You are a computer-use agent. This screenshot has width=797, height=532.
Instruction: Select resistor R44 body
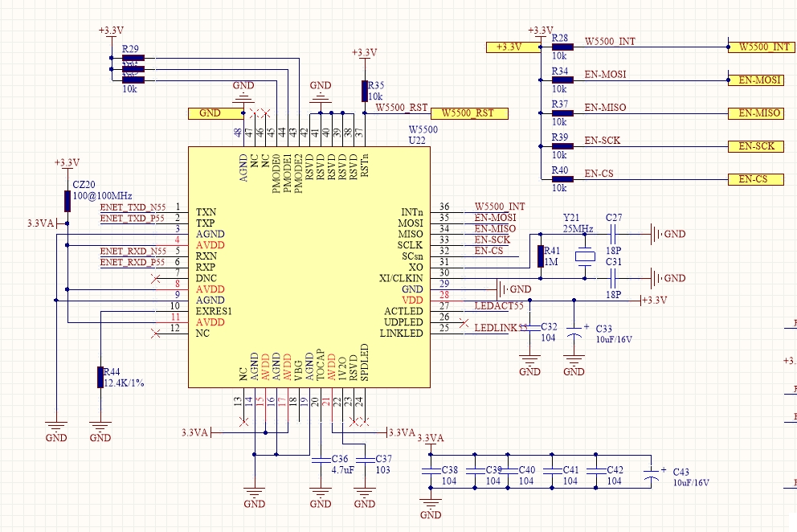coord(100,378)
